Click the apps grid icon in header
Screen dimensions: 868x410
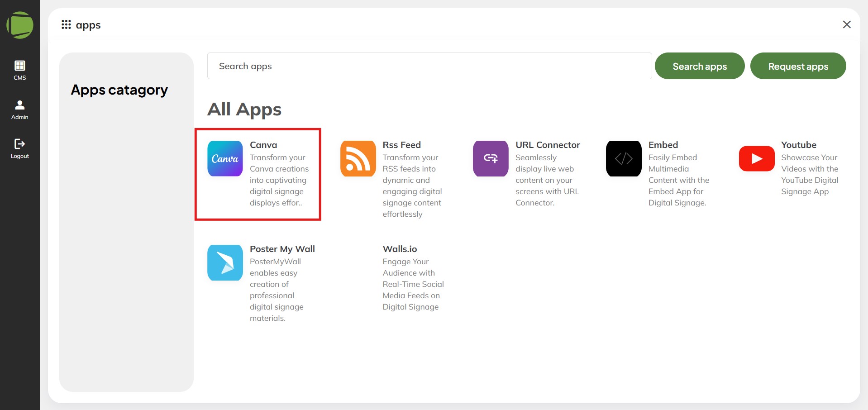tap(66, 24)
